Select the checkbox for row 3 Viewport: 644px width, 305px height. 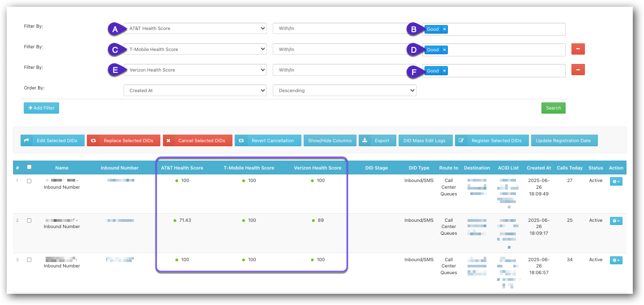[29, 260]
